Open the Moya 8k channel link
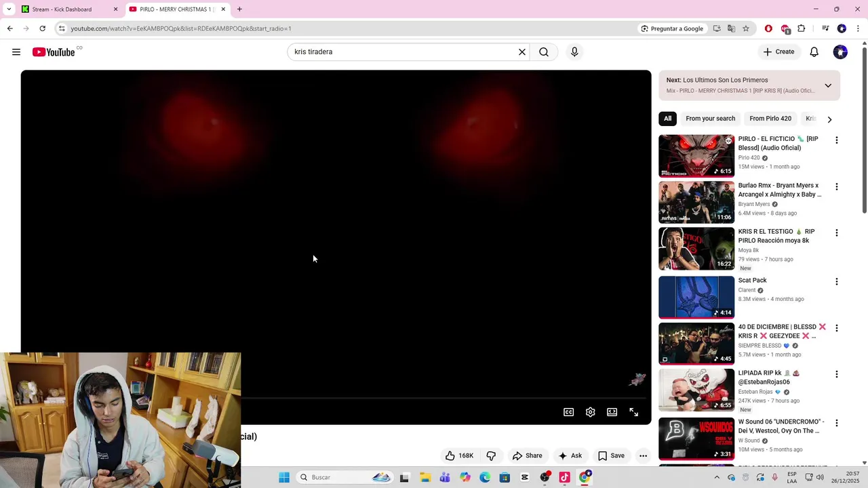The height and width of the screenshot is (488, 868). click(749, 250)
